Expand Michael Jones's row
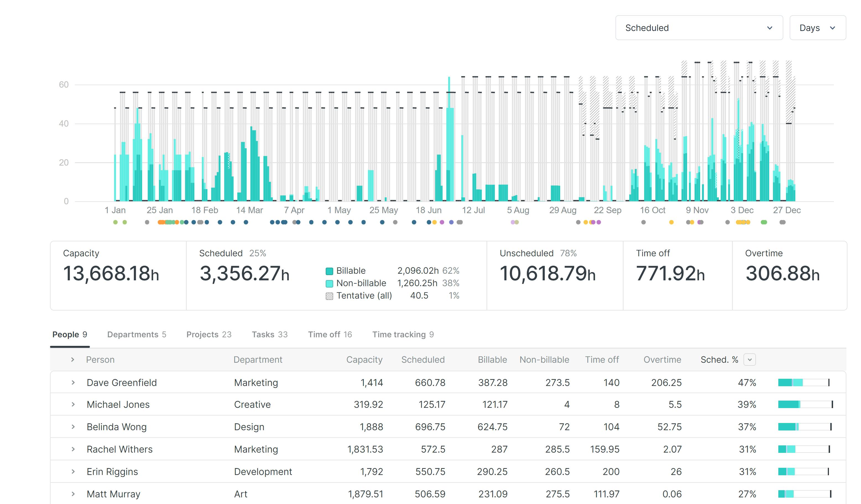The height and width of the screenshot is (504, 861). coord(72,404)
